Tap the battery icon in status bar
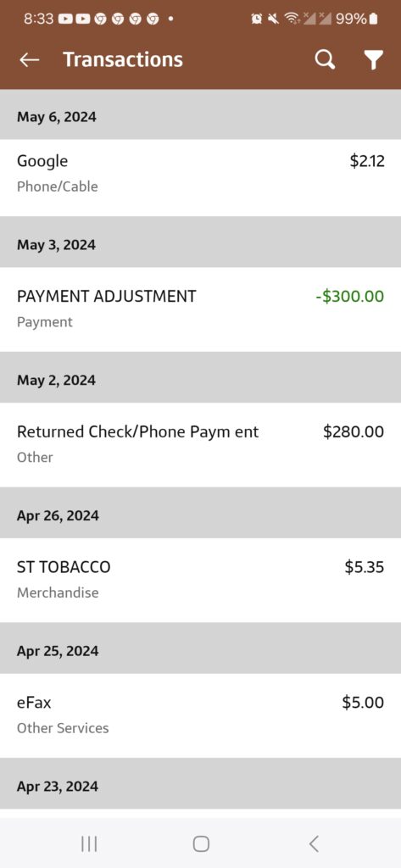Viewport: 401px width, 868px height. [373, 19]
